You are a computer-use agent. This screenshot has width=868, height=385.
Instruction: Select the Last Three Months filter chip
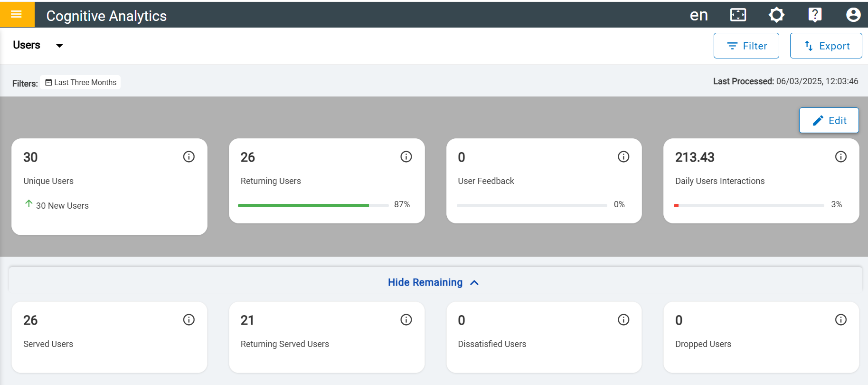click(x=80, y=82)
